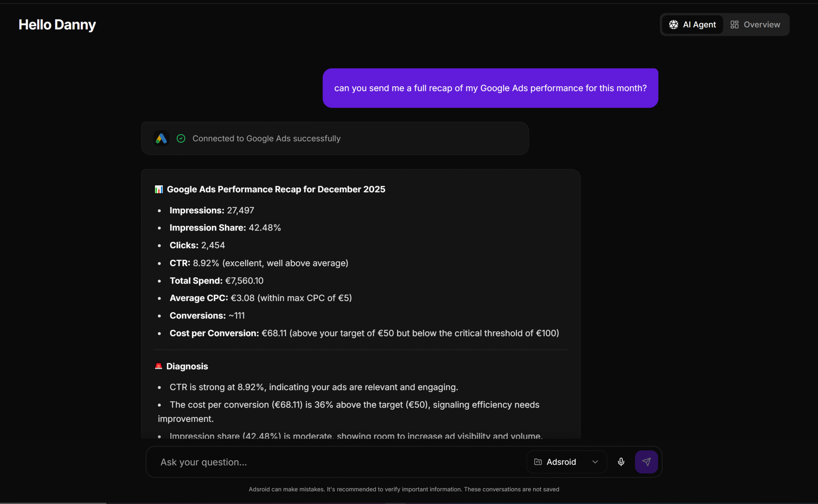Click the microphone voice input icon
The height and width of the screenshot is (504, 818).
pos(621,462)
